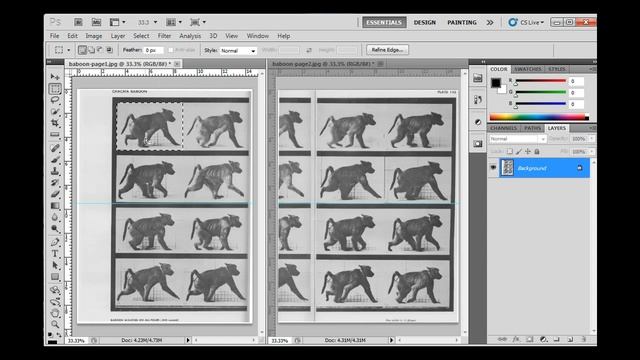Select the 3D Object Rotate tool
Screen dimensions: 640x360
(x=55, y=290)
